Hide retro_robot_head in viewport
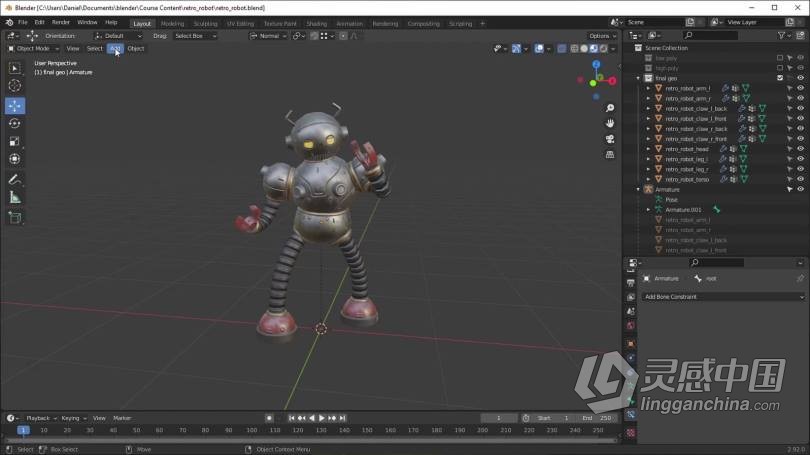Image resolution: width=810 pixels, height=455 pixels. 800,149
